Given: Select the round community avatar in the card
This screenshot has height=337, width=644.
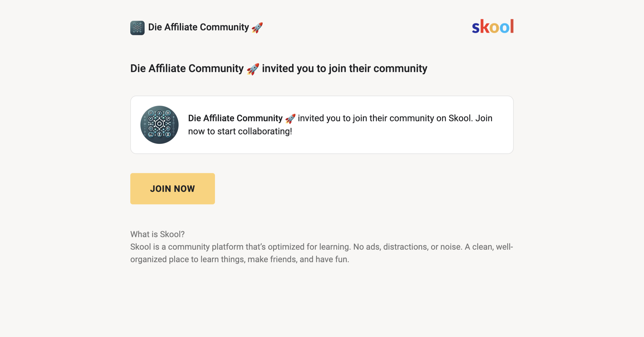Looking at the screenshot, I should tap(160, 125).
